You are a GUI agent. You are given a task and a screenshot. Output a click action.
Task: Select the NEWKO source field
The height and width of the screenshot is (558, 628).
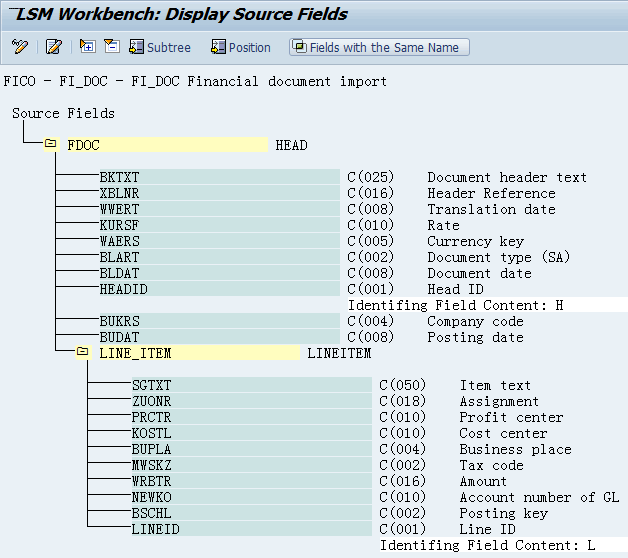[252, 497]
